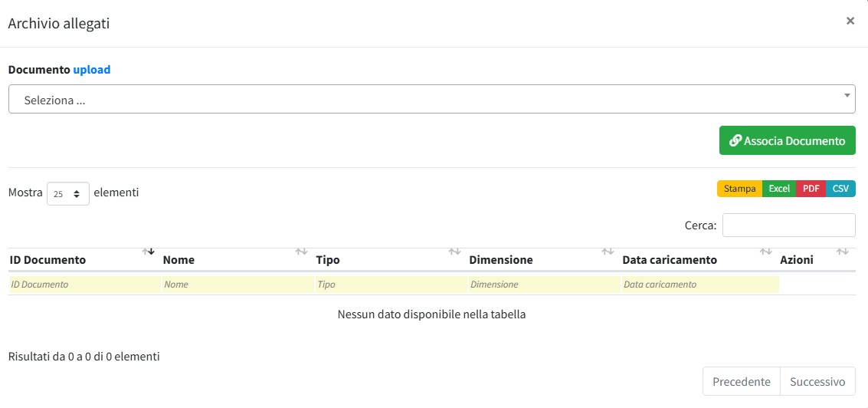This screenshot has height=408, width=868.
Task: Go to Successivo page
Action: click(817, 382)
